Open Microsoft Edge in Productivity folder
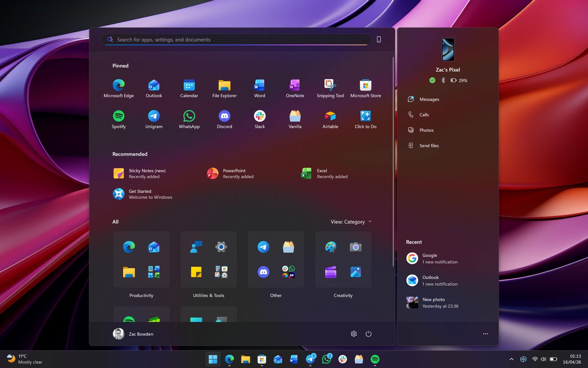This screenshot has height=368, width=588. [x=129, y=247]
